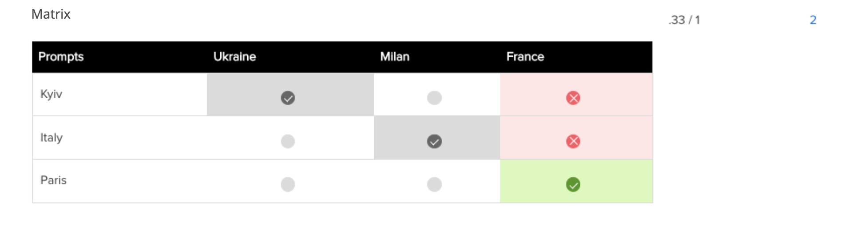Screen dimensions: 868x227
Task: Click the Prompts column header
Action: point(61,57)
